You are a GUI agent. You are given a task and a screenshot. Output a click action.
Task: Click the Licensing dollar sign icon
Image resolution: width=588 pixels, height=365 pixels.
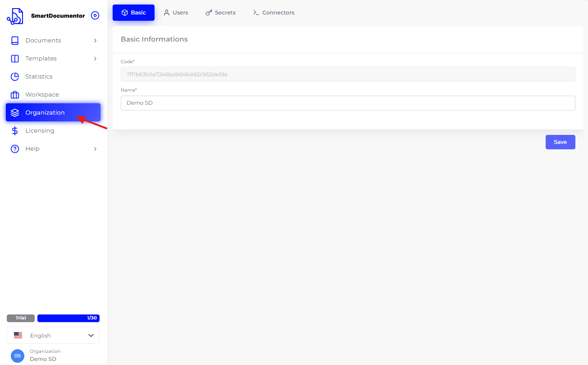(x=15, y=131)
